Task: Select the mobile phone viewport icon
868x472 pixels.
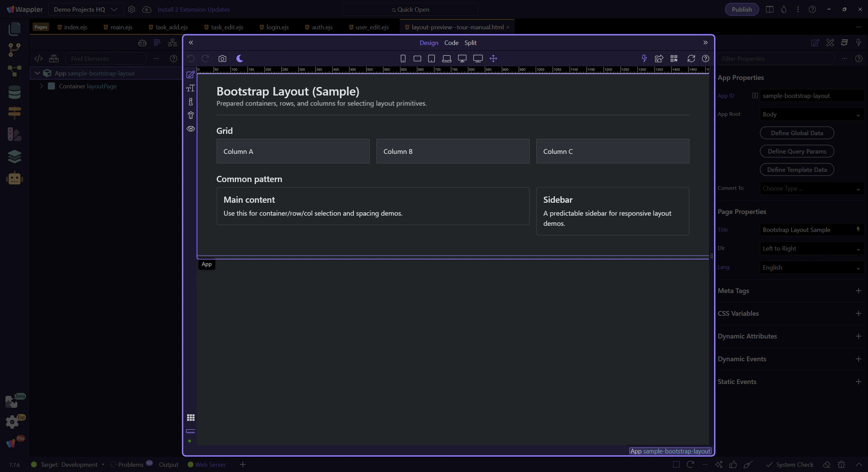Action: coord(403,58)
